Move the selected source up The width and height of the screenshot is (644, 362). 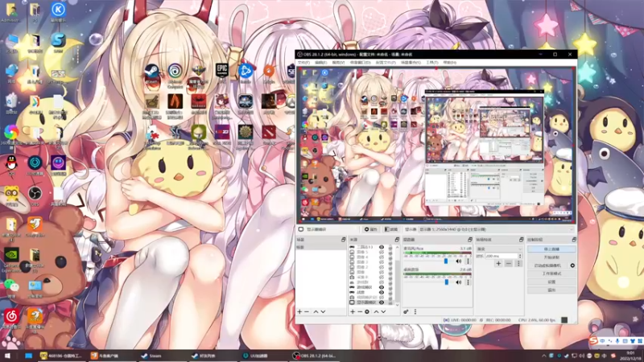[376, 312]
